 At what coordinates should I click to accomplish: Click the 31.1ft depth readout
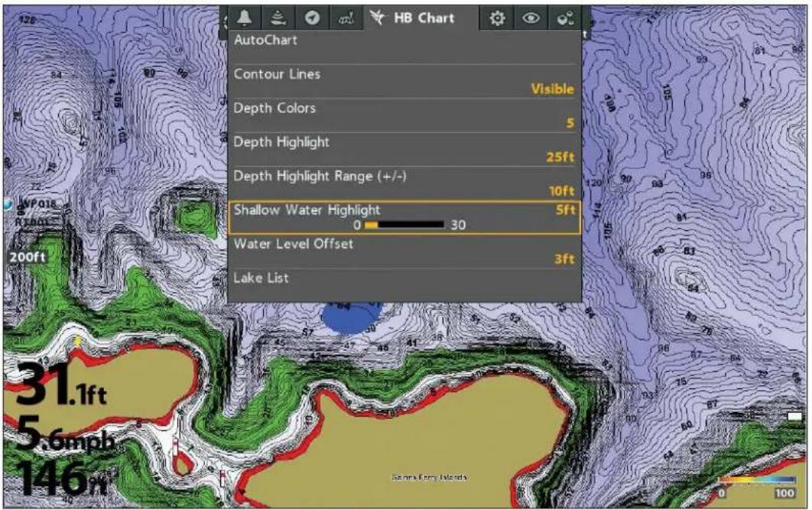60,385
